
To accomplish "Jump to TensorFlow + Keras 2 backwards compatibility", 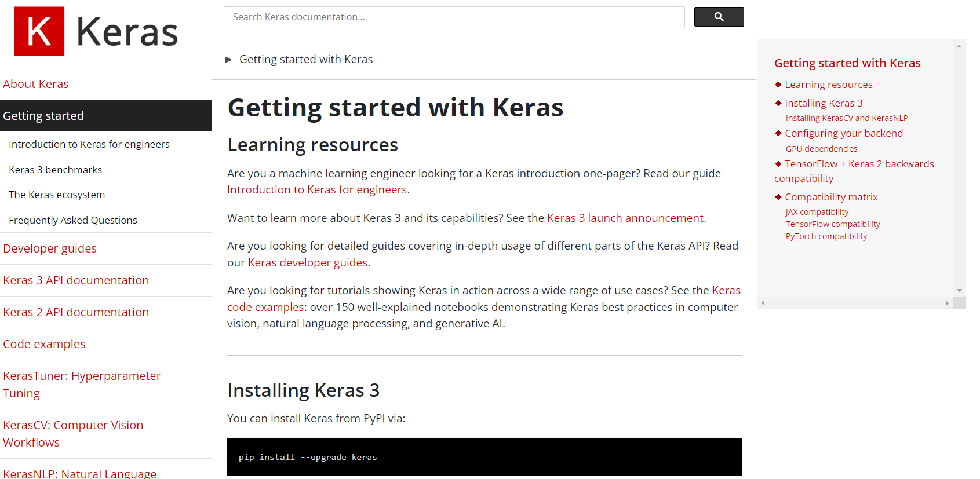I will (x=854, y=171).
